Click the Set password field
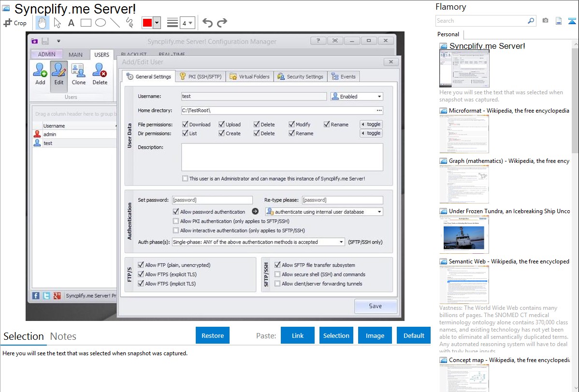Screen dimensions: 579x392 [212, 200]
